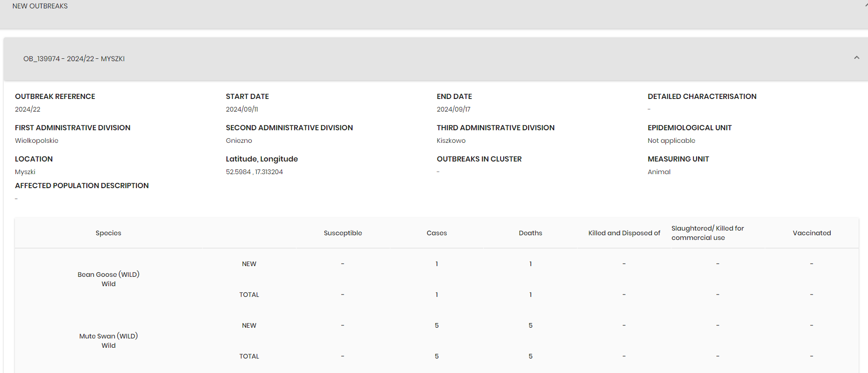Screen dimensions: 868x373
Task: Click the Mute Swan TOTAL cases value
Action: [437, 356]
